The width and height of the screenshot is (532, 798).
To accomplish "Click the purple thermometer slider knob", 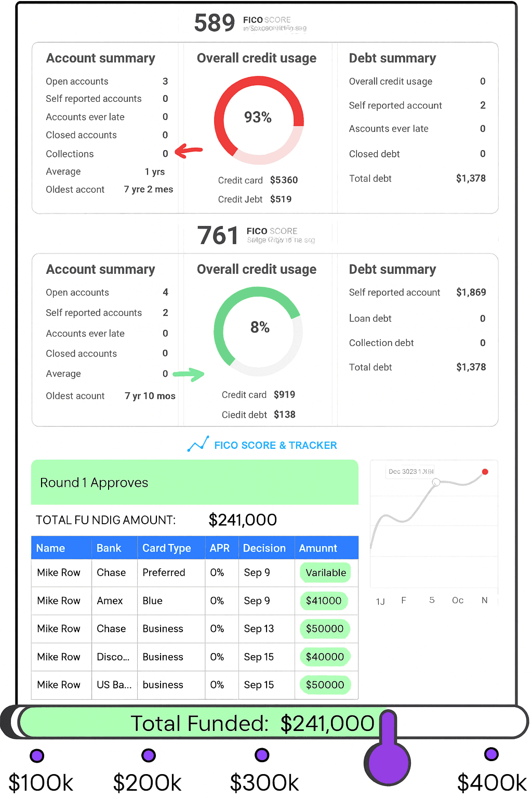I will pos(388,763).
